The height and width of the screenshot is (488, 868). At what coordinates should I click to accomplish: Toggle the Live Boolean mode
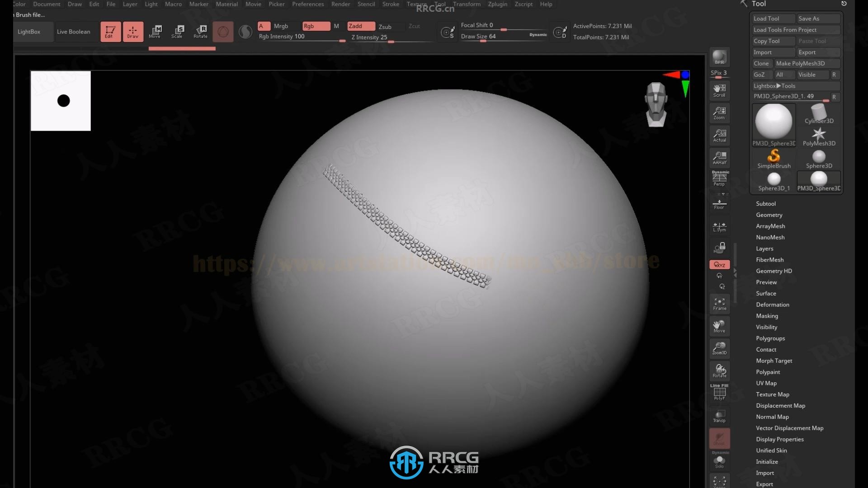point(73,32)
